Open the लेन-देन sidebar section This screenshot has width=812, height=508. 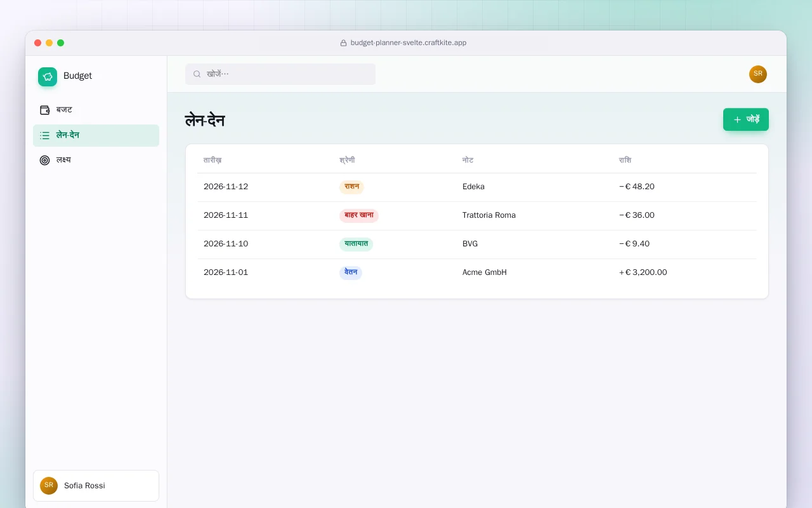click(96, 135)
